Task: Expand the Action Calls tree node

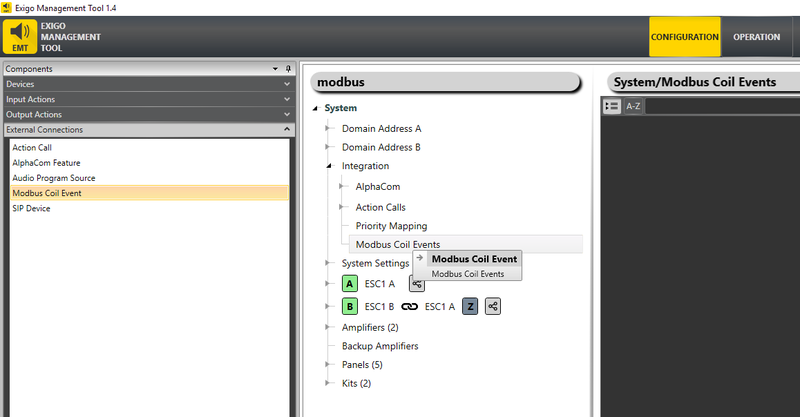Action: point(342,207)
